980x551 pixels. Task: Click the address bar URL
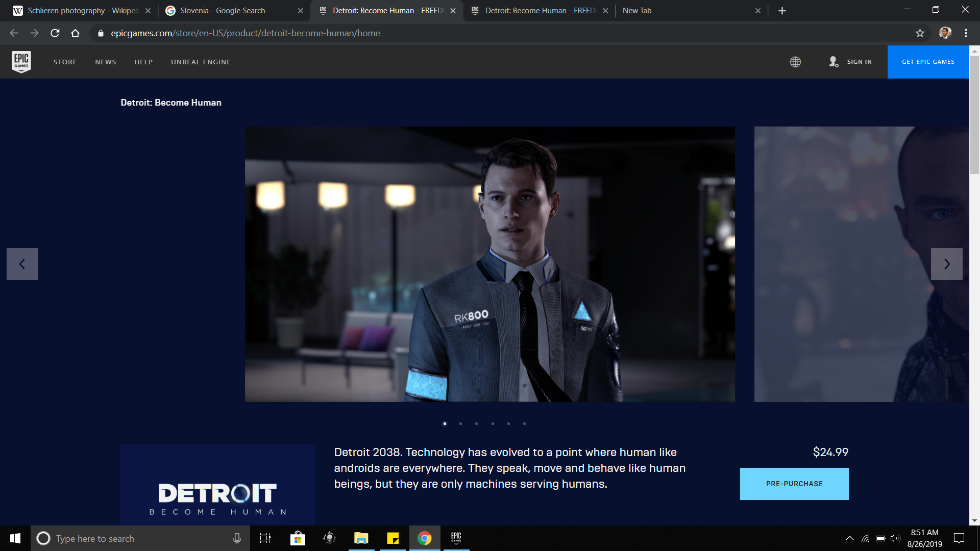pyautogui.click(x=246, y=33)
